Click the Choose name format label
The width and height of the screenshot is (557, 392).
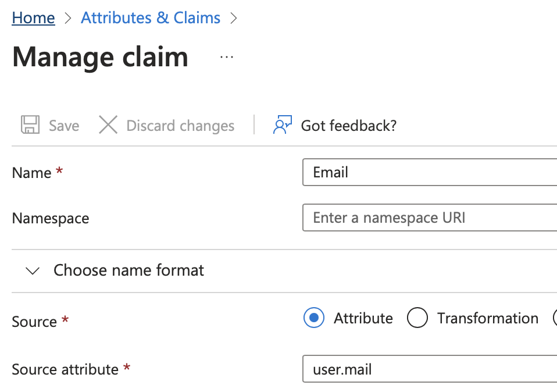[128, 270]
